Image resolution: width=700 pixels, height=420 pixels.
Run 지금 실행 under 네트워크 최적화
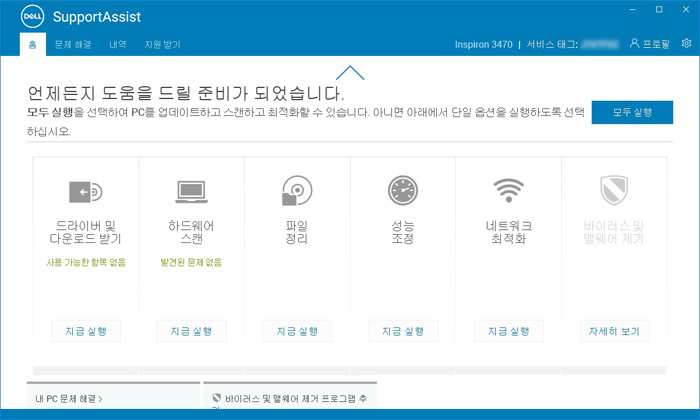[509, 331]
